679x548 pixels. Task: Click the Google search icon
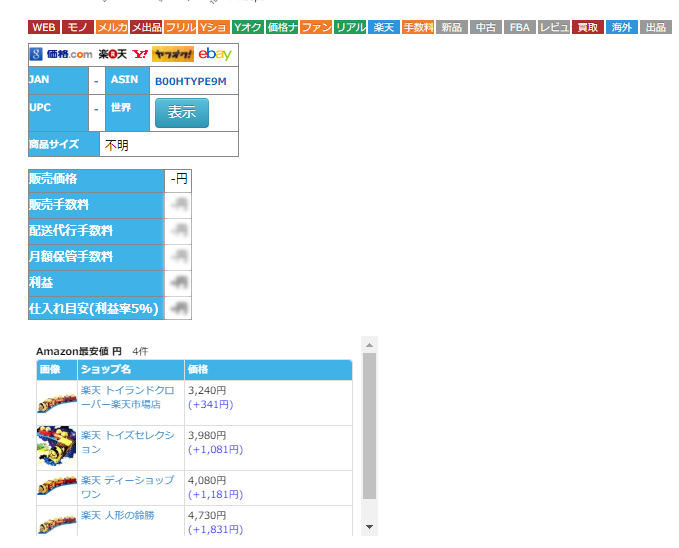pyautogui.click(x=37, y=54)
